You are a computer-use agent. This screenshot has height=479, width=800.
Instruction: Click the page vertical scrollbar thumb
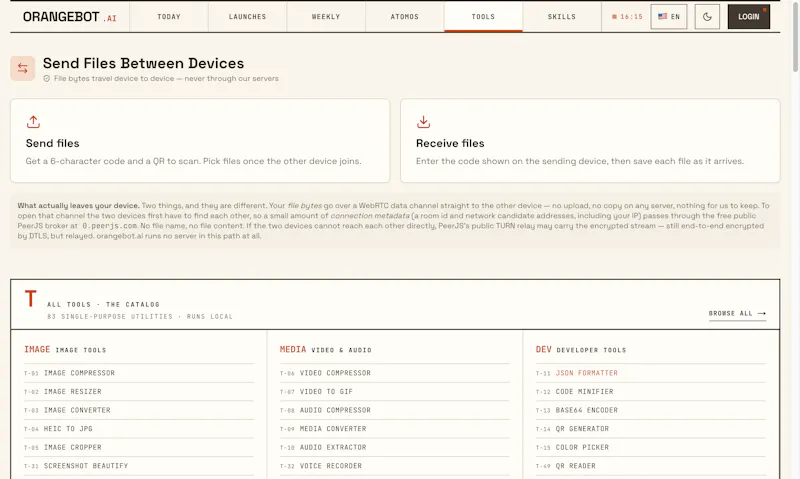tap(795, 37)
